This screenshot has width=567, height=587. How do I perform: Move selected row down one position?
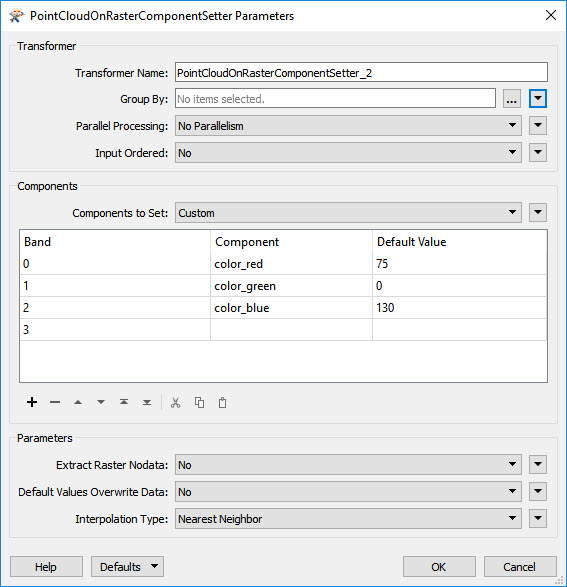101,402
